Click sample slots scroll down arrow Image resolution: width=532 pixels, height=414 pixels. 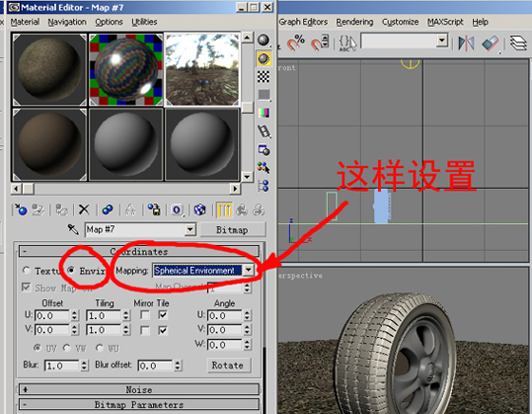coord(247,177)
